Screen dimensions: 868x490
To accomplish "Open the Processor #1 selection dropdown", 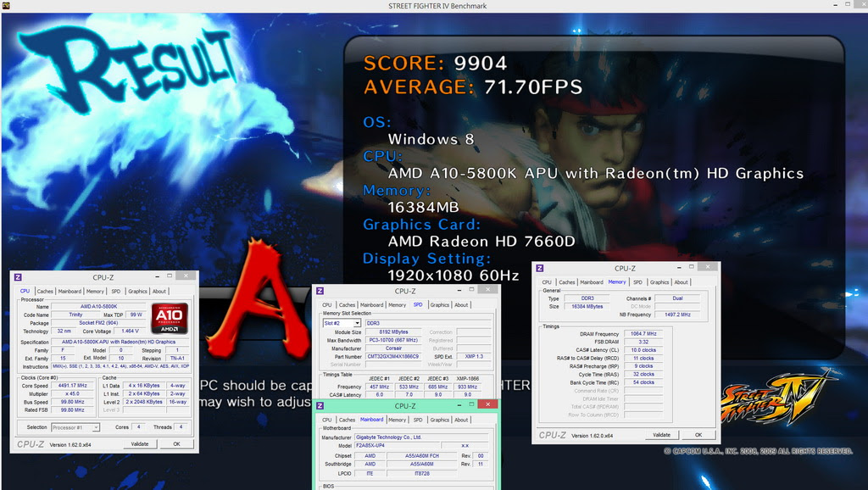I will pyautogui.click(x=75, y=427).
